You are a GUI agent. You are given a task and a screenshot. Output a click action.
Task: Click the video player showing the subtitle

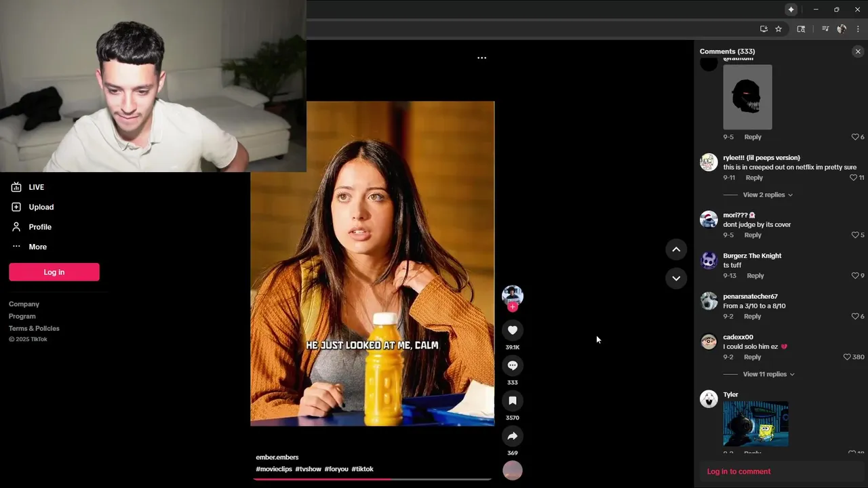372,264
